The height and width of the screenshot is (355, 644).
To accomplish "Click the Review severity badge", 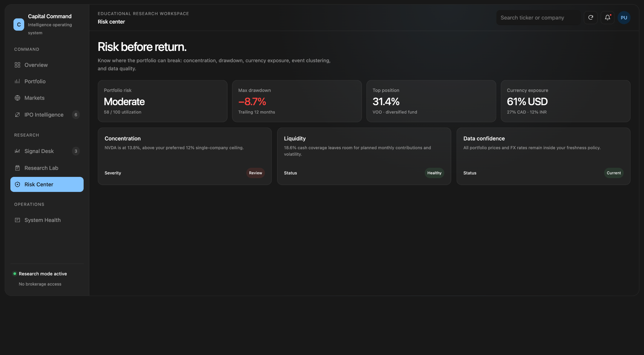I will [x=255, y=173].
